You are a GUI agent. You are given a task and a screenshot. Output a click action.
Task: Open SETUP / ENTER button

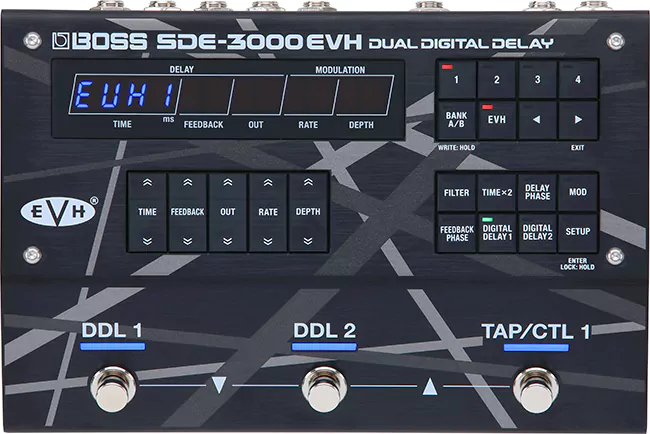578,233
